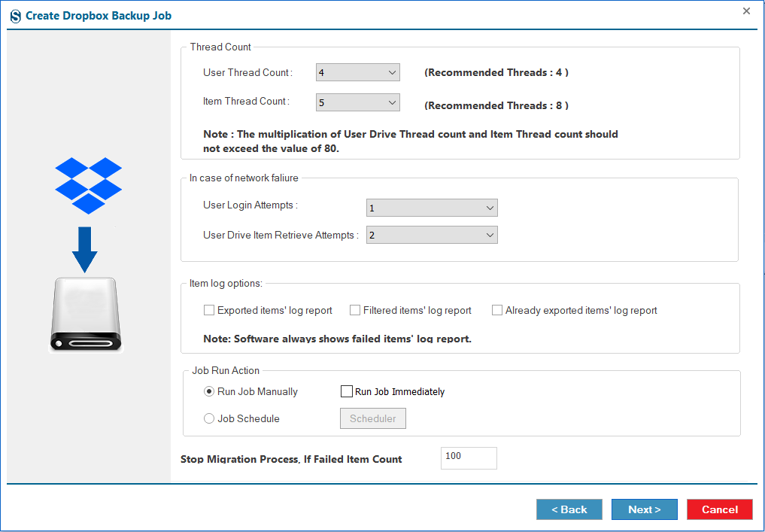Click 'User Drive Item Retrieve Attempts' label
The width and height of the screenshot is (765, 532).
pos(281,236)
